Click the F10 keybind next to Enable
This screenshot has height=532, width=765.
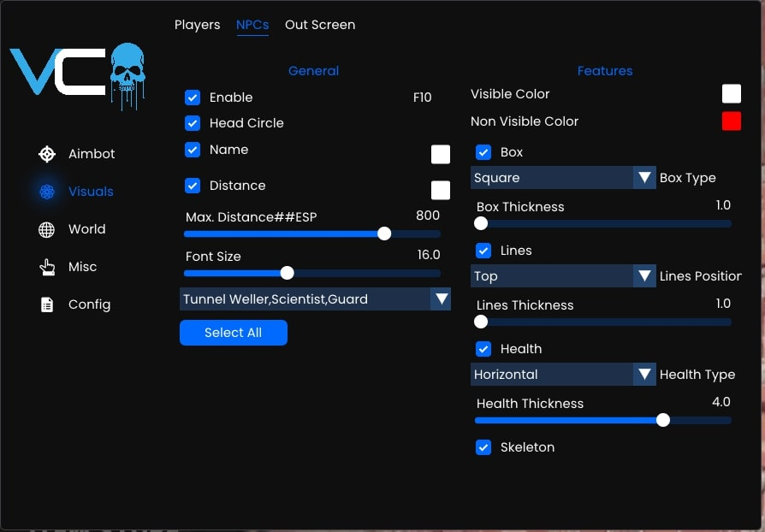pos(422,98)
